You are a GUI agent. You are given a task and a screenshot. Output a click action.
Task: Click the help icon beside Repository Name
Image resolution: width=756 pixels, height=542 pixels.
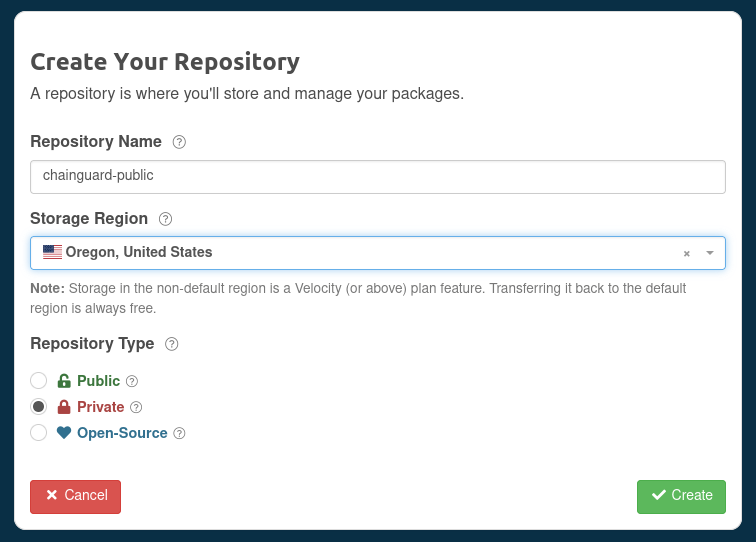pos(179,142)
